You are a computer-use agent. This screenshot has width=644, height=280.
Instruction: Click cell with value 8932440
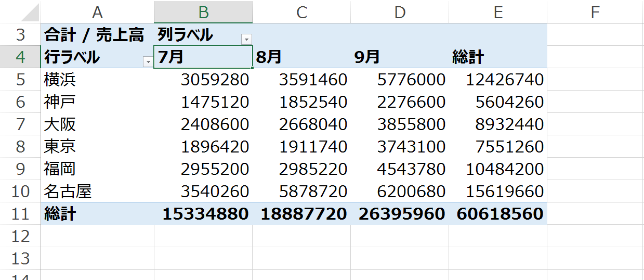click(x=498, y=124)
